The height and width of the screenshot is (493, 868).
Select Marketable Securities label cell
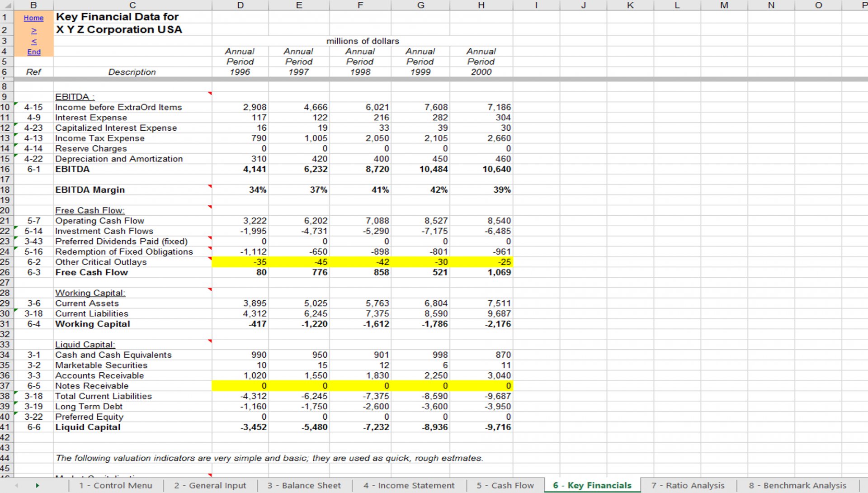point(132,365)
